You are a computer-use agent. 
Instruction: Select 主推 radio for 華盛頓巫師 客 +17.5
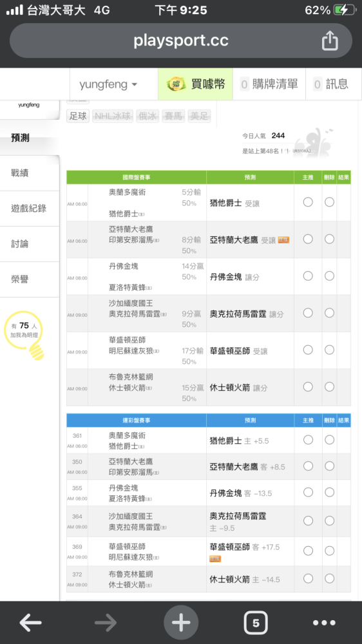point(308,551)
